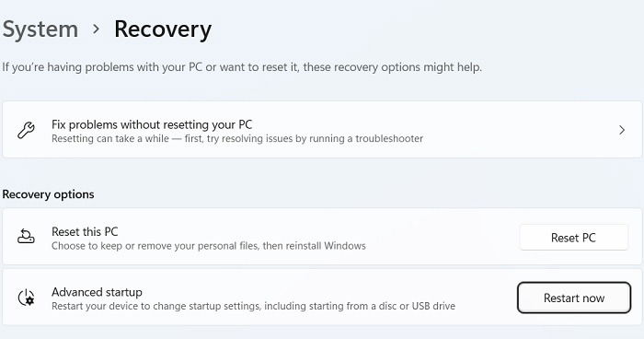Click the Restart now button
Viewport: 644px width, 339px height.
574,298
